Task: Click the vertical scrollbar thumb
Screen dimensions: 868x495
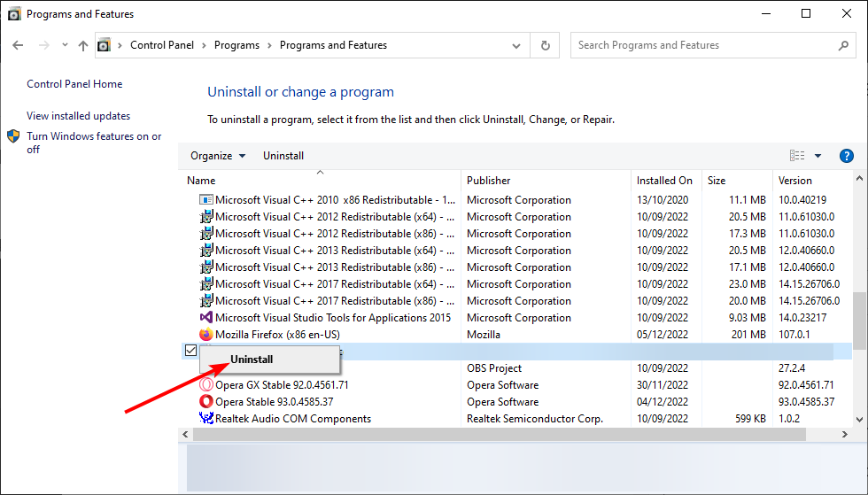Action: point(859,321)
